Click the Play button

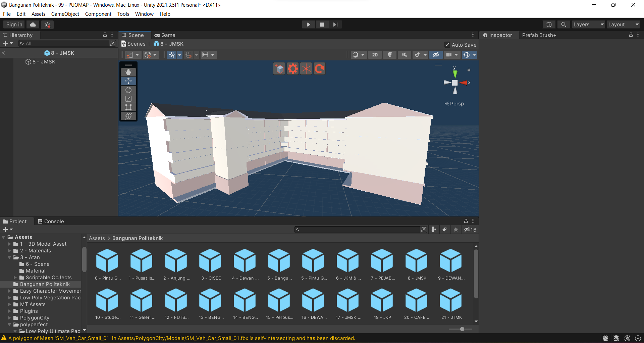point(308,24)
